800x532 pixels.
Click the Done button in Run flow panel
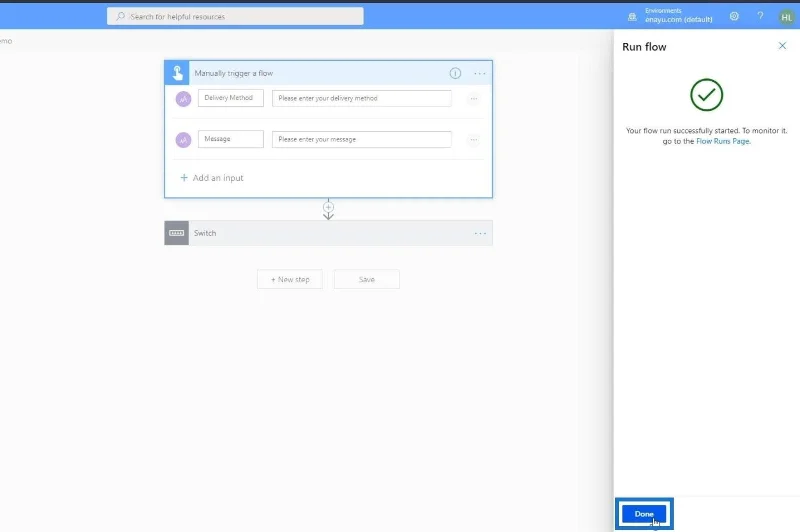point(644,514)
